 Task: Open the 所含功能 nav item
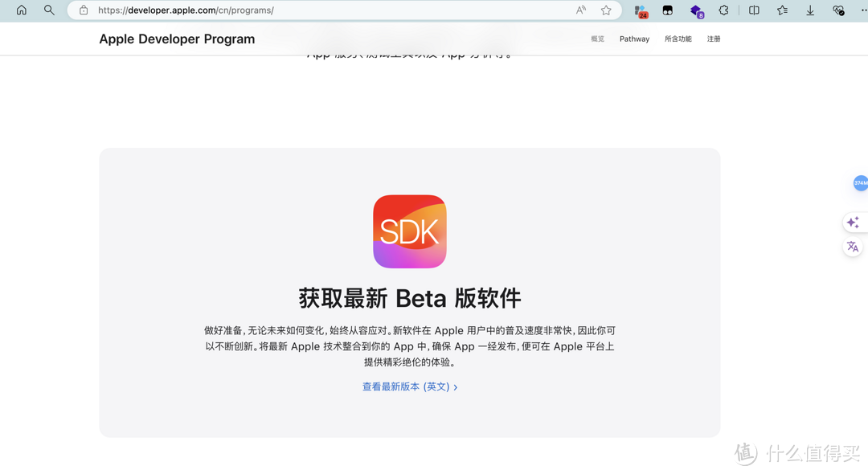[x=678, y=39]
